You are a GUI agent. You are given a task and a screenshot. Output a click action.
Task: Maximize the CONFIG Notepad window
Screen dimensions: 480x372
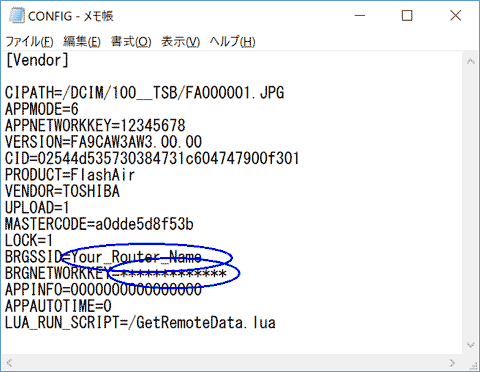407,16
